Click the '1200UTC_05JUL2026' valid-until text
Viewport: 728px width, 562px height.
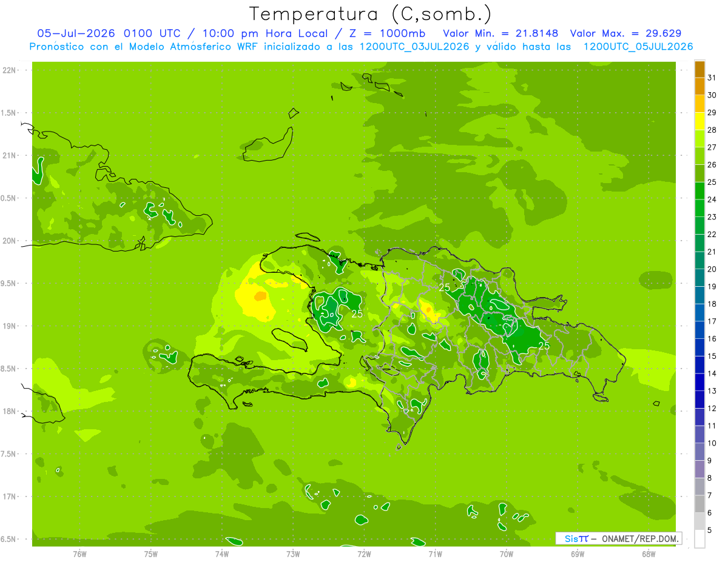(638, 47)
